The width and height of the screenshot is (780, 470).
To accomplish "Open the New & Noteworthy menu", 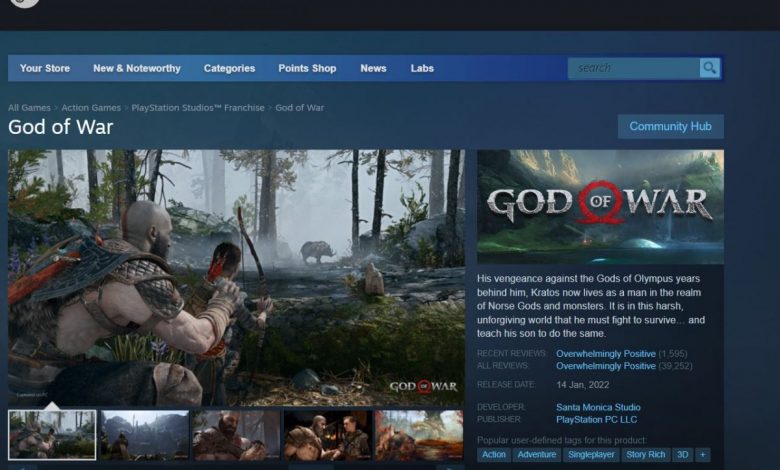I will 137,68.
